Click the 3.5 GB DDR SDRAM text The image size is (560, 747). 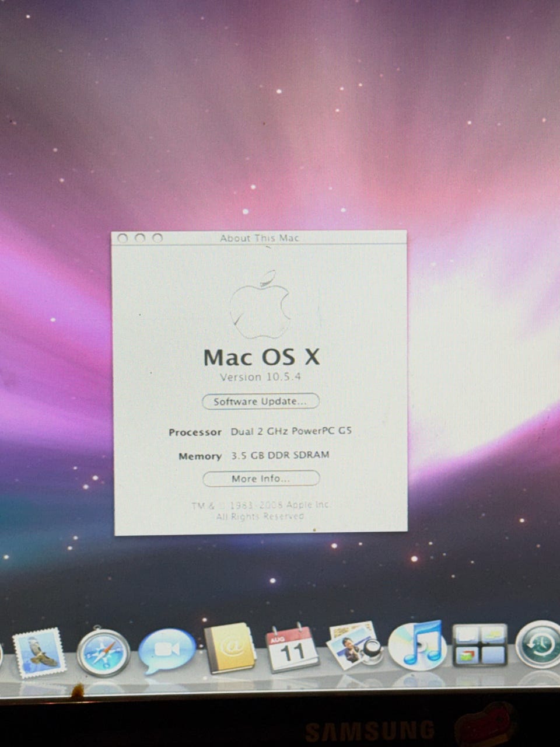click(x=280, y=455)
